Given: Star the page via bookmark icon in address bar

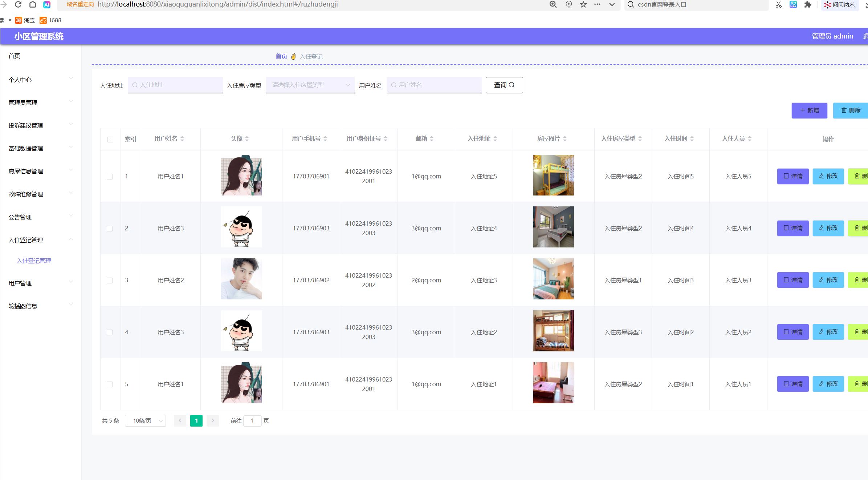Looking at the screenshot, I should pos(583,5).
